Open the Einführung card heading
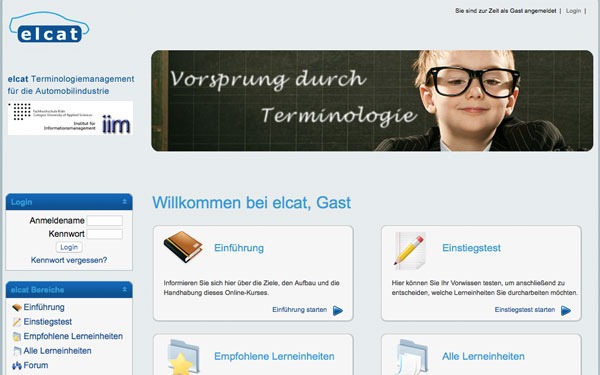This screenshot has width=600, height=375. [239, 248]
